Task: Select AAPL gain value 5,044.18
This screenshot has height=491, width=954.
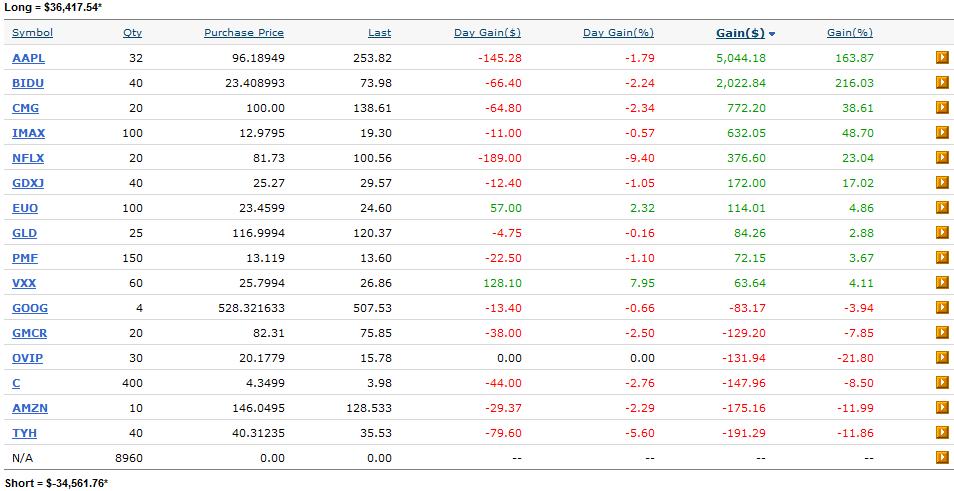Action: click(740, 58)
